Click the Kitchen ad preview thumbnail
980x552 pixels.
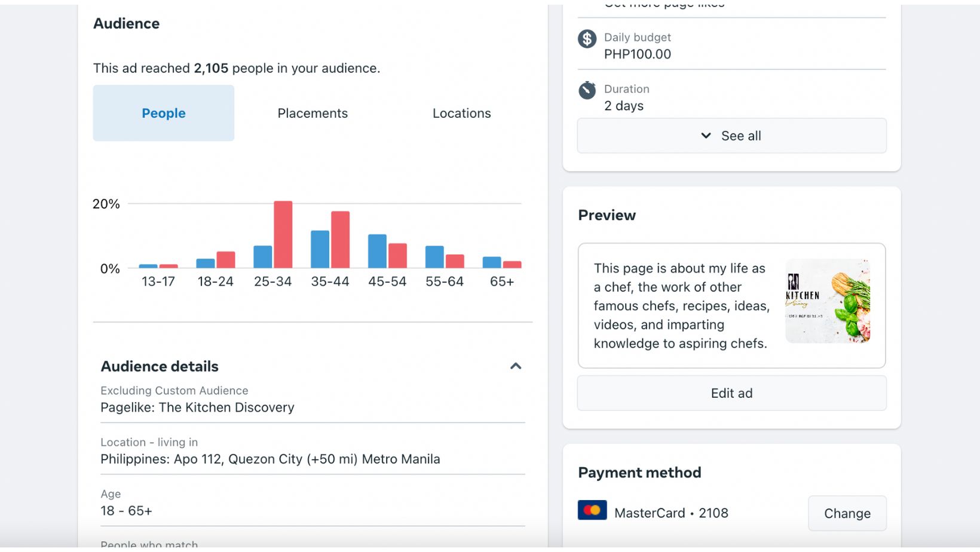pos(827,301)
